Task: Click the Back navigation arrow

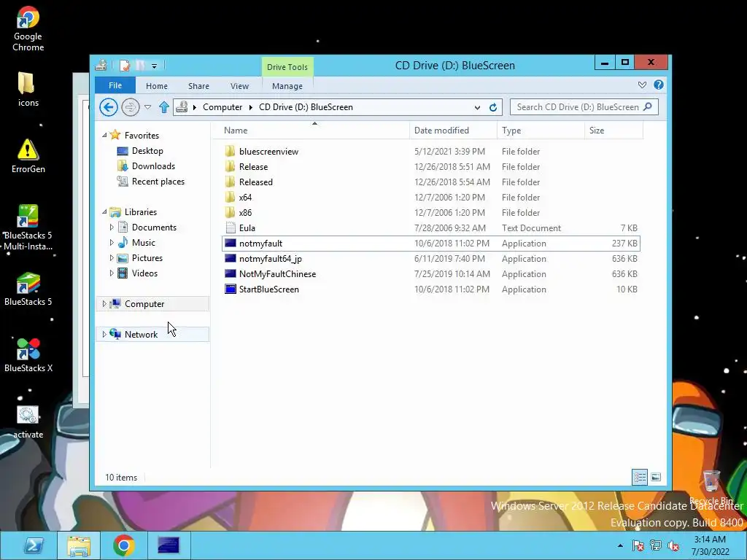Action: point(109,107)
